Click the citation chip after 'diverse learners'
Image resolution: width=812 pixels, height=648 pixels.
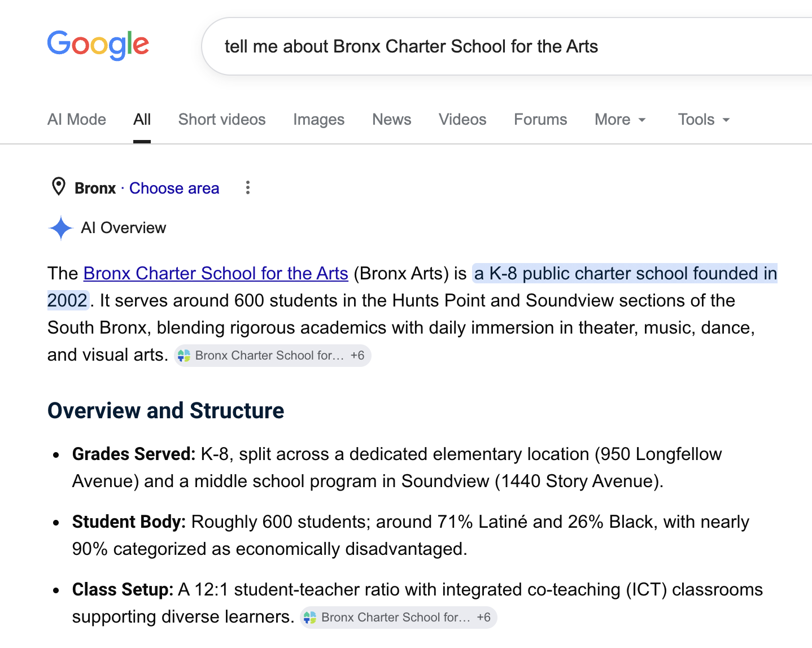pyautogui.click(x=398, y=618)
